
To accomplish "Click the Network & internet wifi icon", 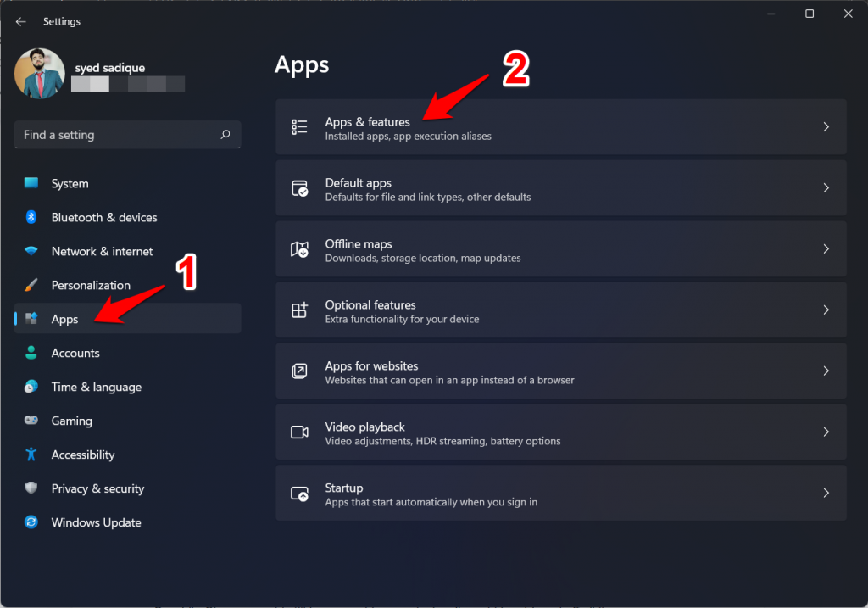I will pyautogui.click(x=31, y=252).
